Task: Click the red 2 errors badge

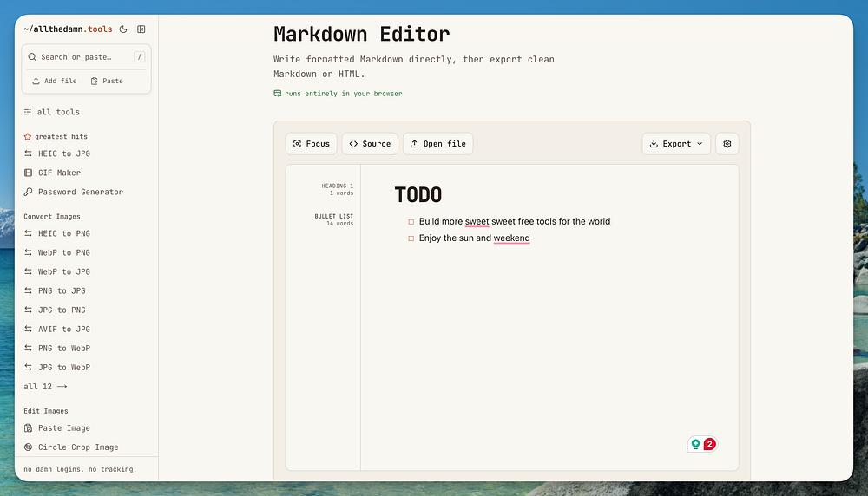Action: [x=710, y=444]
